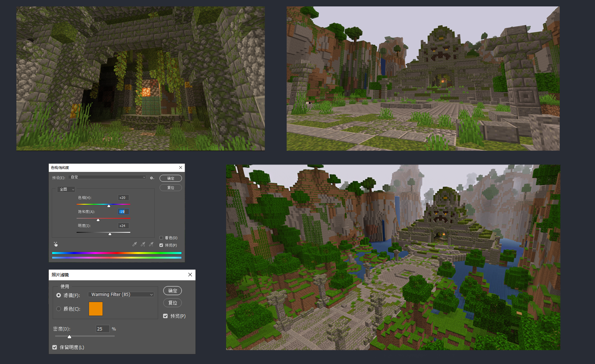
Task: Open the preset options gear menu
Action: (x=152, y=178)
